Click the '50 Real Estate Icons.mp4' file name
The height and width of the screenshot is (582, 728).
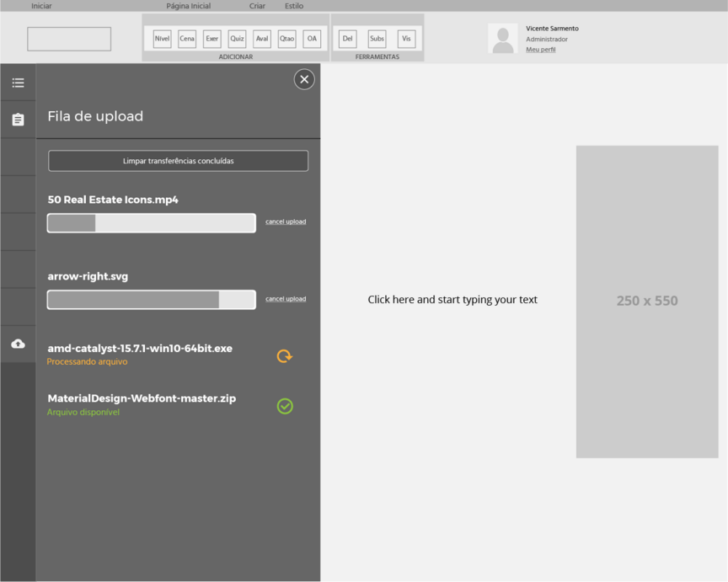113,200
